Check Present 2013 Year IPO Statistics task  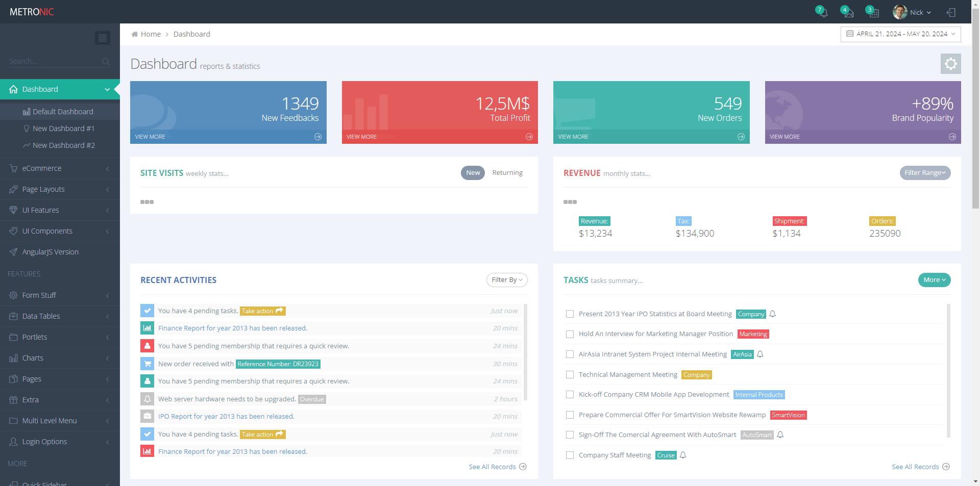[570, 314]
